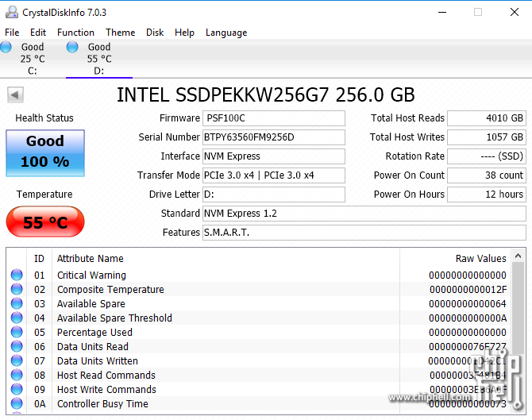
Task: Click the Attribute Name column header
Action: (x=226, y=259)
